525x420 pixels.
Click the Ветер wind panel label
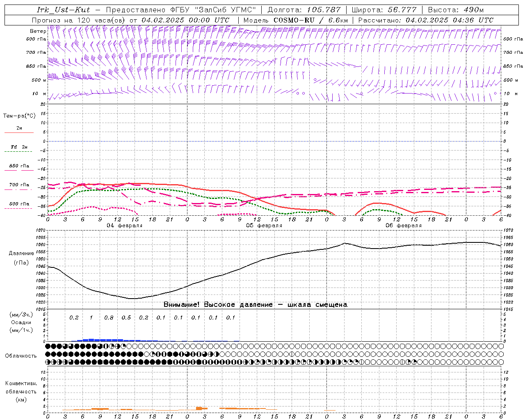[38, 31]
